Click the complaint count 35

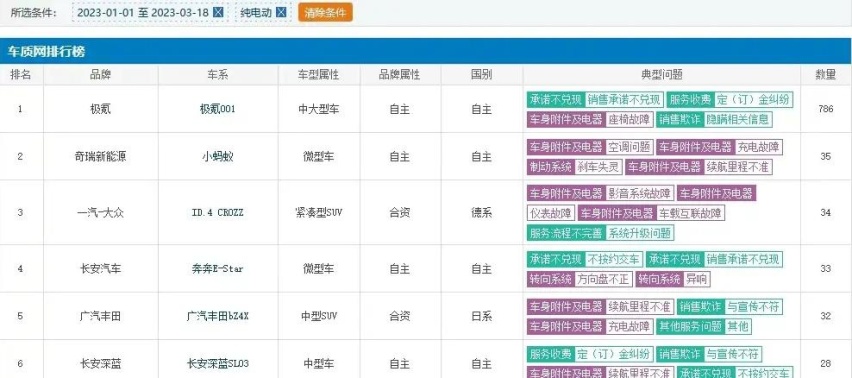pyautogui.click(x=825, y=157)
